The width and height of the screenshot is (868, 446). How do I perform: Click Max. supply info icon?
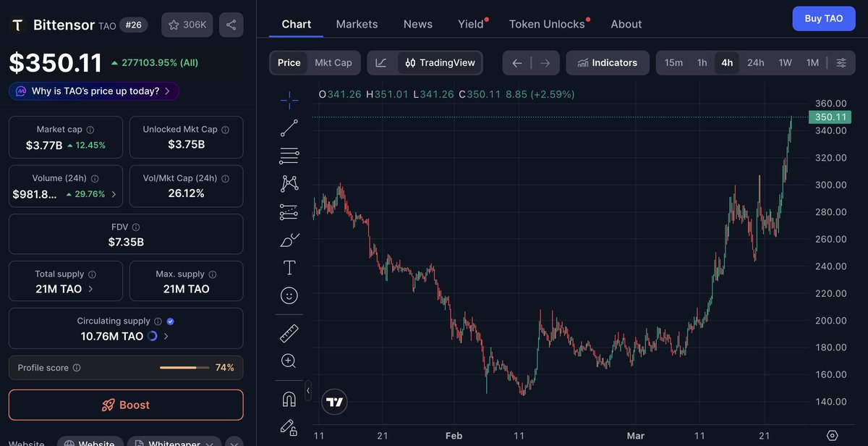tap(212, 274)
